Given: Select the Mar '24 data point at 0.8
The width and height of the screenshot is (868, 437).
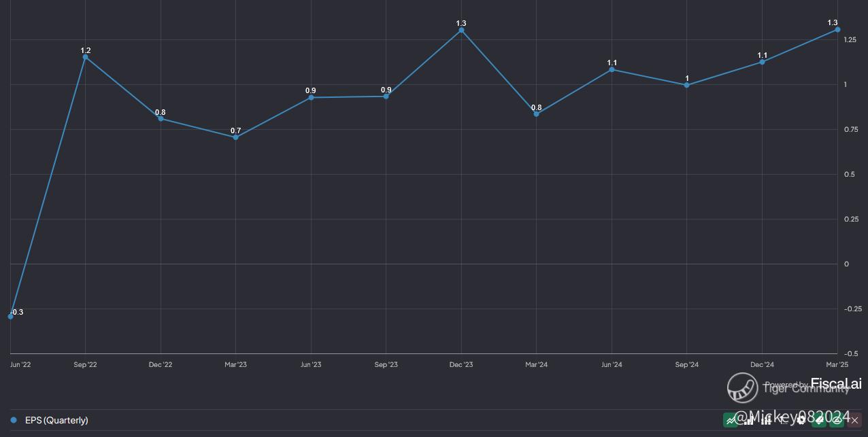Looking at the screenshot, I should [536, 114].
